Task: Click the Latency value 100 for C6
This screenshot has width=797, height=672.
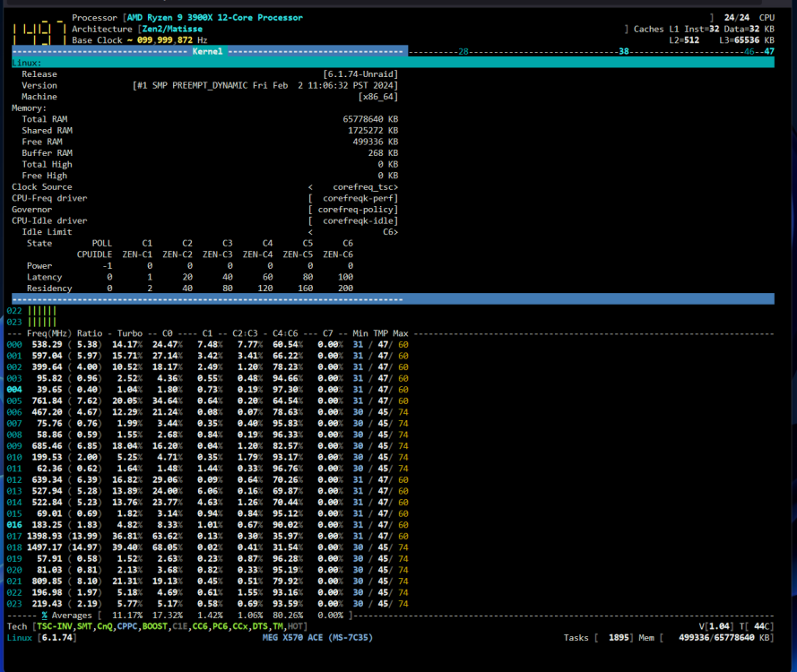Action: coord(346,278)
